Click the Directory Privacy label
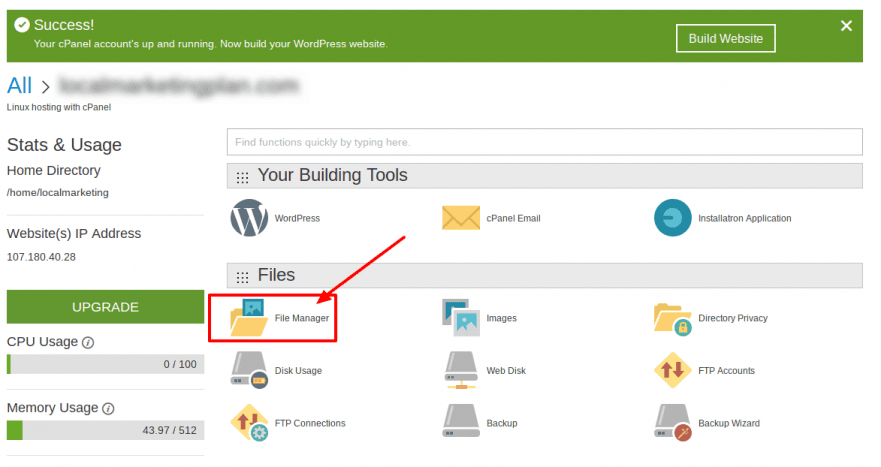Screen dimensions: 881x467 [733, 318]
